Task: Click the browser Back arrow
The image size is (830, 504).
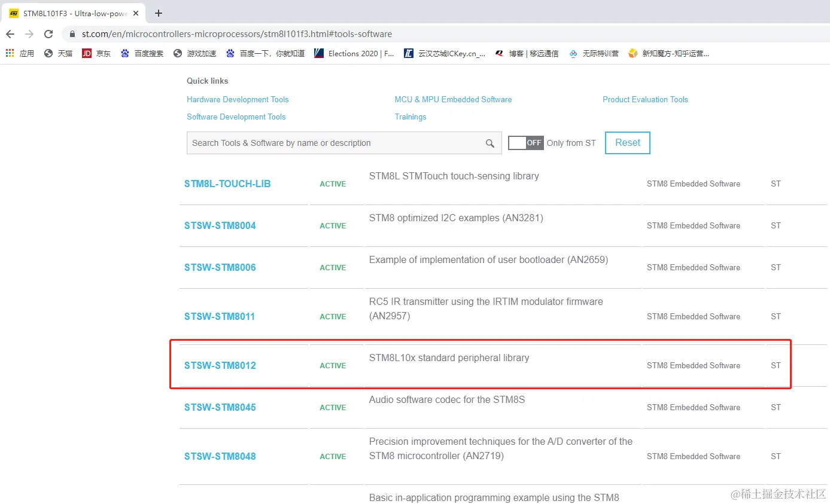Action: coord(10,34)
